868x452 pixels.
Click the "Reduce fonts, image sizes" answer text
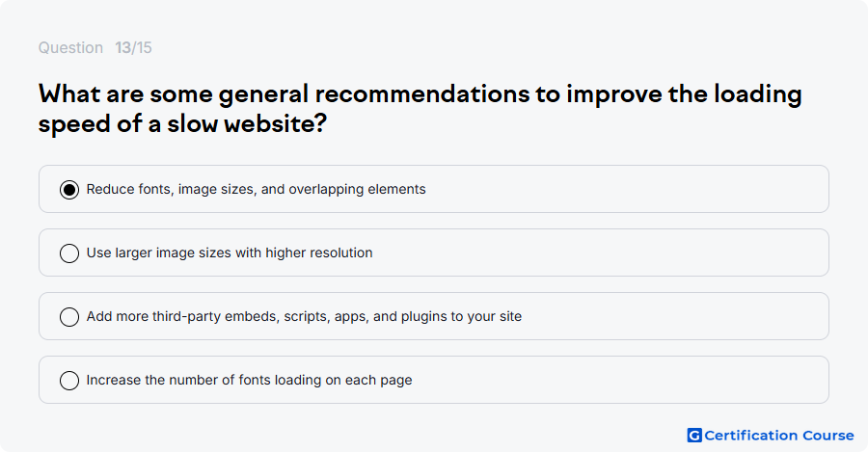[256, 189]
